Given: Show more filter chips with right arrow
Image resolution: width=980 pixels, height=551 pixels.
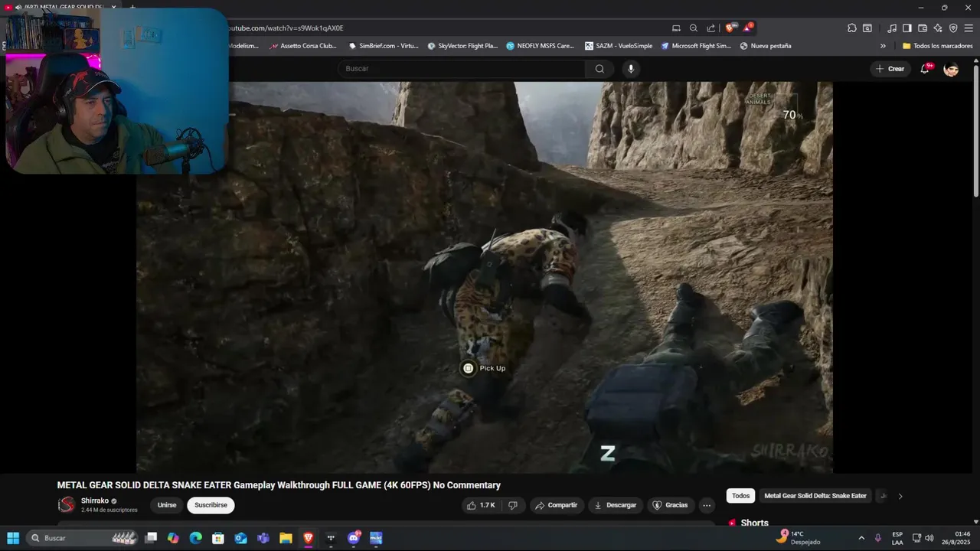Looking at the screenshot, I should point(900,496).
